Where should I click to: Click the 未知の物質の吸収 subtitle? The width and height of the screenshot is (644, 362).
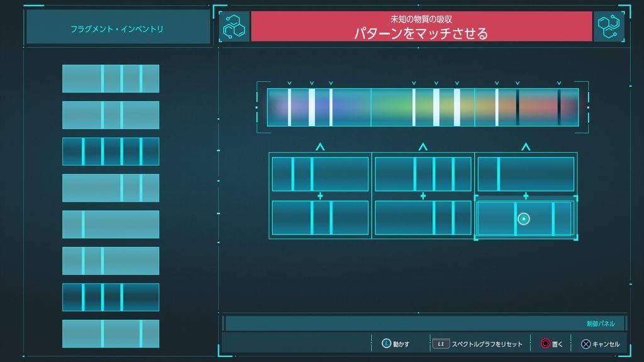click(x=421, y=19)
